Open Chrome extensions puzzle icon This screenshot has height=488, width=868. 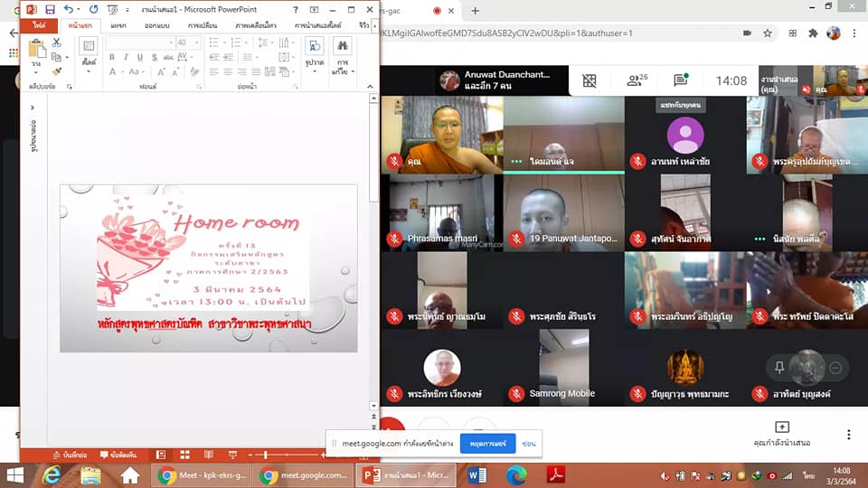click(x=813, y=33)
